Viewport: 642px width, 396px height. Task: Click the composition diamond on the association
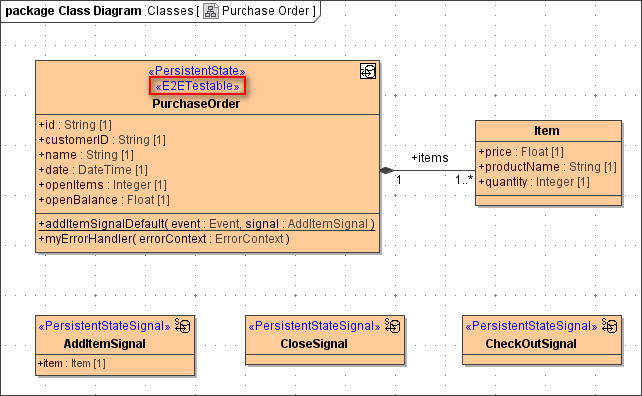click(x=387, y=170)
